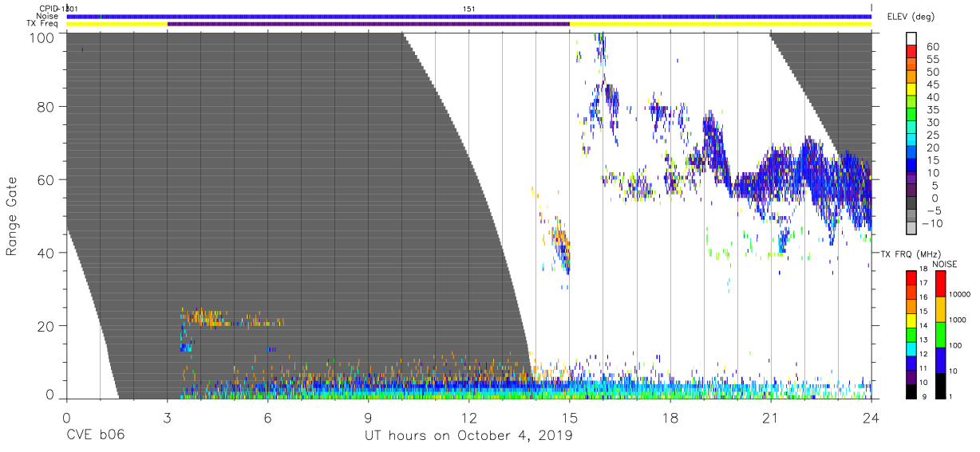
Task: Click the 'UT hours on October 4, 2019' axis title
Action: 468,436
